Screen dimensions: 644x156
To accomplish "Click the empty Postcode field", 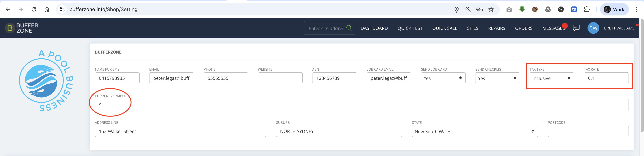I will (x=588, y=131).
